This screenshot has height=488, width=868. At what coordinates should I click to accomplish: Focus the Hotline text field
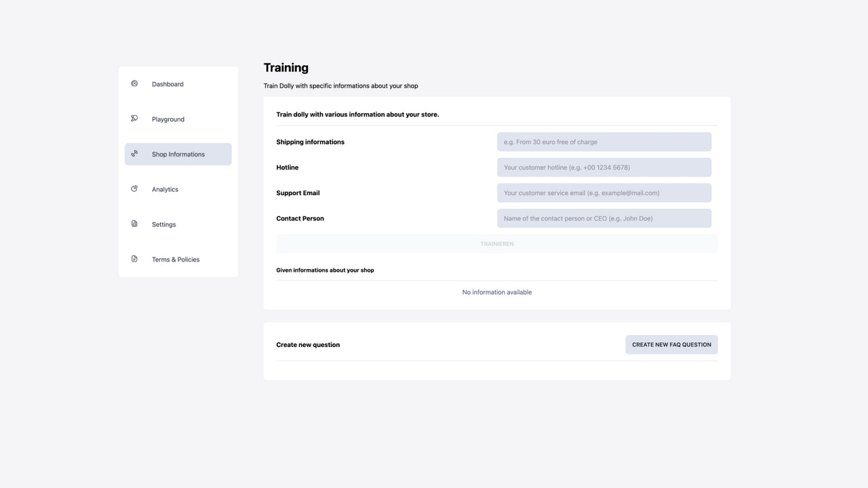click(x=604, y=167)
